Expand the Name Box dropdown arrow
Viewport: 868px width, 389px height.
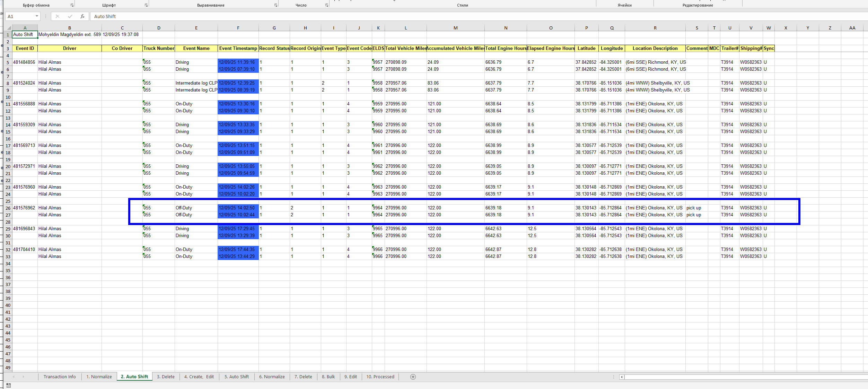click(37, 16)
